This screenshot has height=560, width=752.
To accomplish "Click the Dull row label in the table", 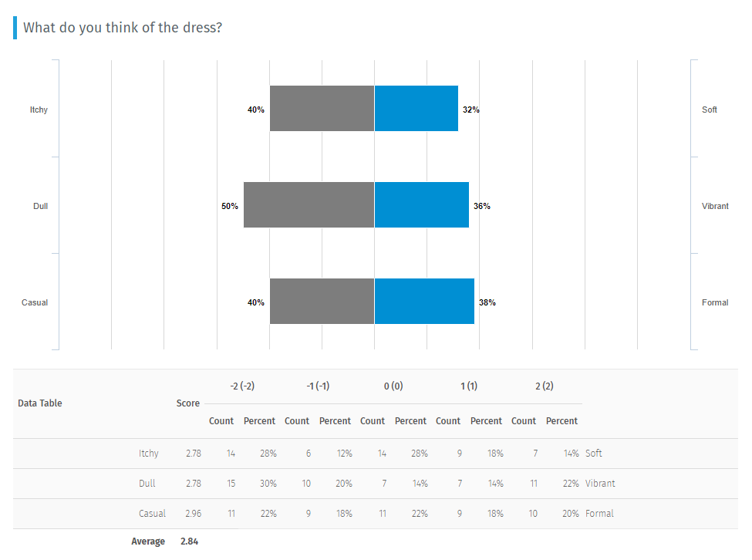I will pos(148,484).
